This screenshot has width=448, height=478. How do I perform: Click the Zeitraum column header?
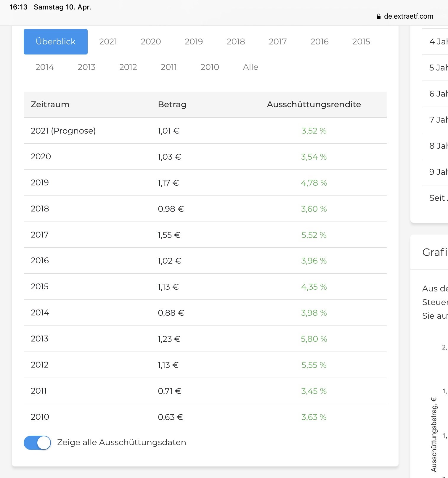50,105
